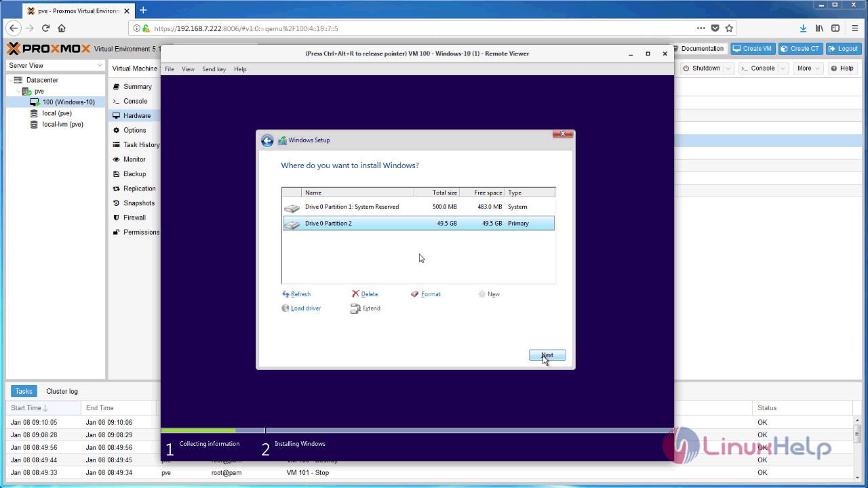868x488 pixels.
Task: Bookmark this page with star icon
Action: pyautogui.click(x=730, y=28)
